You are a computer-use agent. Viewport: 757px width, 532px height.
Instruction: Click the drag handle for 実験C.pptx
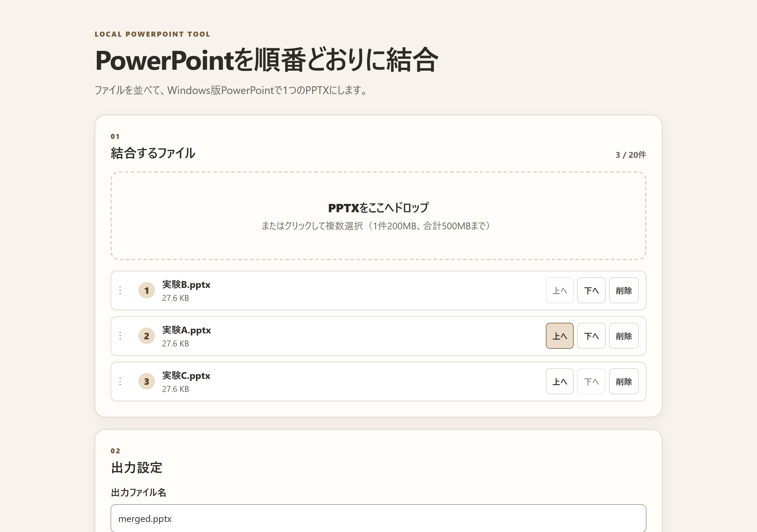point(120,381)
